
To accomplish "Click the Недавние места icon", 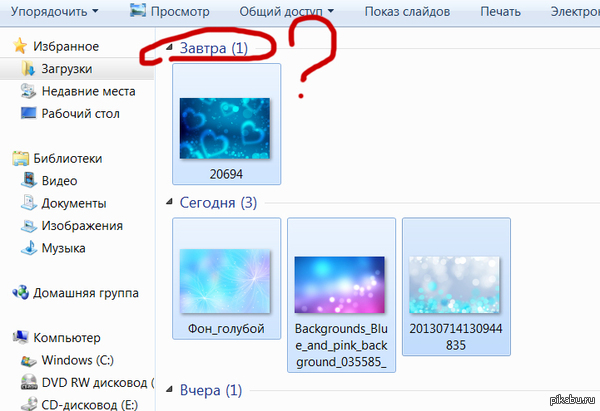I will click(28, 91).
